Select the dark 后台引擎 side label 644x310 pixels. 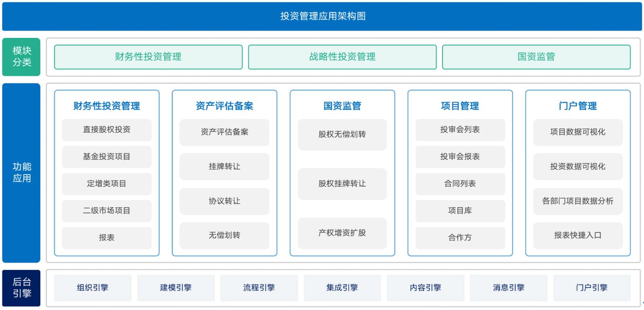click(21, 288)
